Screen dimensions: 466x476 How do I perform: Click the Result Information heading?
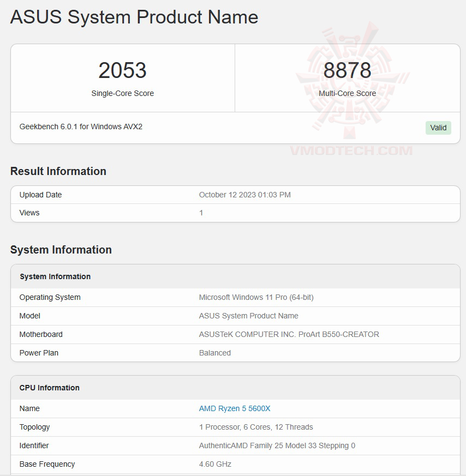click(x=58, y=171)
